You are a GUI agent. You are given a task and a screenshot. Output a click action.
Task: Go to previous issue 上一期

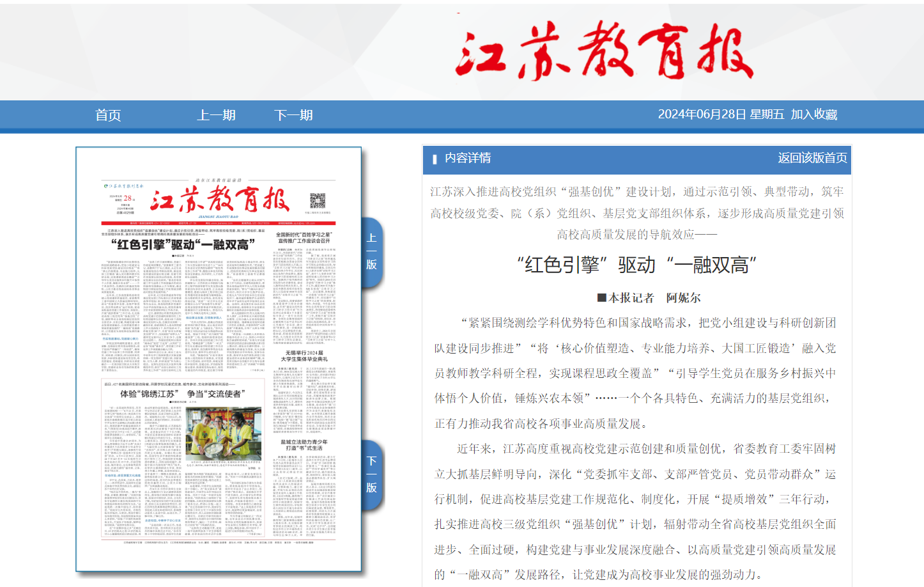click(216, 115)
